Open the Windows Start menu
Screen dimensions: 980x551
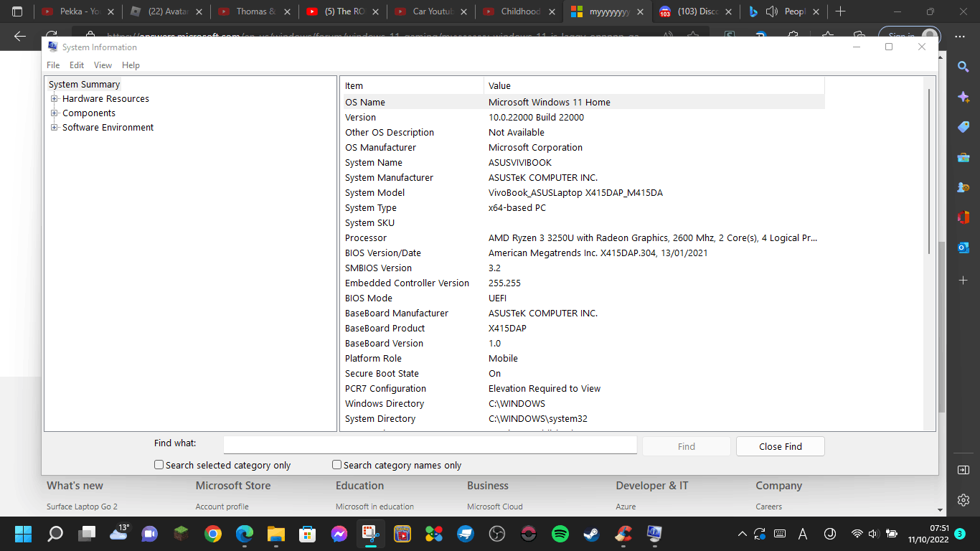pyautogui.click(x=24, y=534)
